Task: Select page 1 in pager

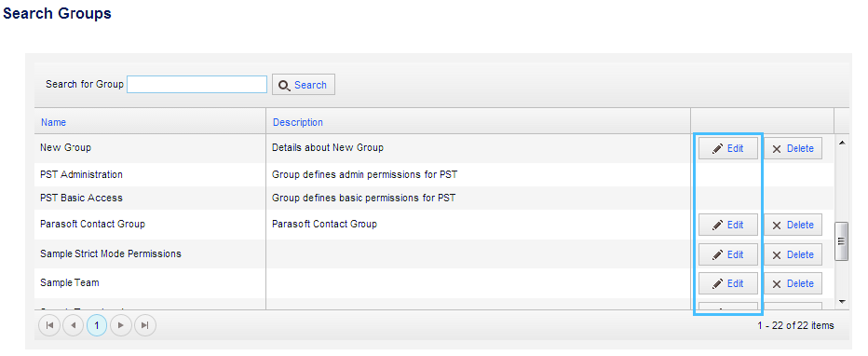Action: [x=97, y=325]
